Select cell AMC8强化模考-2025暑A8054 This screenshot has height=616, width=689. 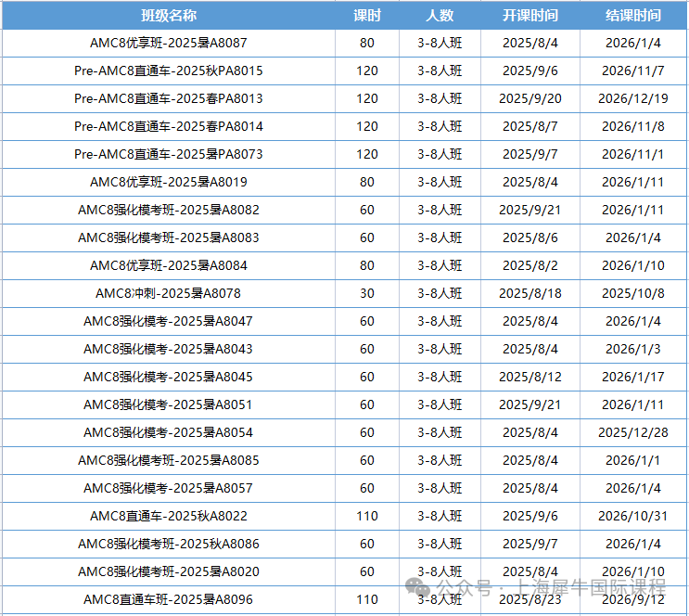coord(169,432)
